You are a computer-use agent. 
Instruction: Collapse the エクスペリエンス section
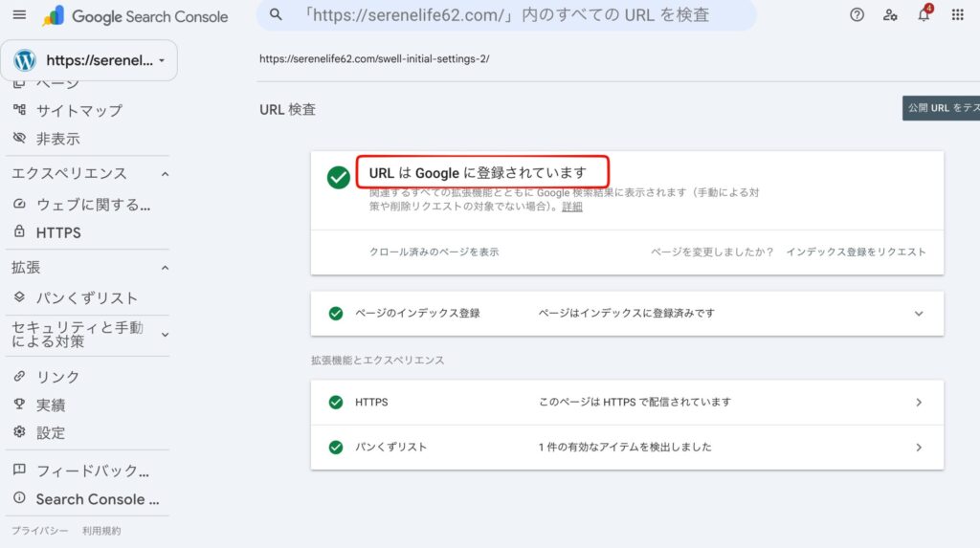pos(165,174)
